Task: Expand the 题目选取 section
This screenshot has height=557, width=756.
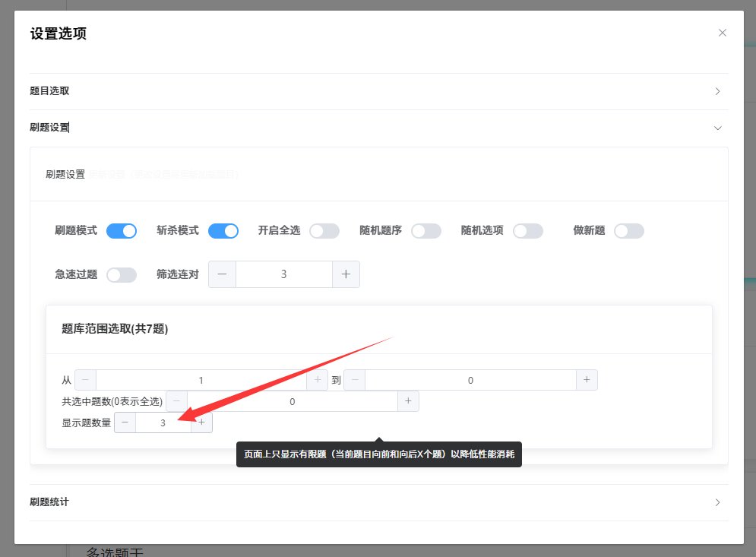Action: pos(717,91)
